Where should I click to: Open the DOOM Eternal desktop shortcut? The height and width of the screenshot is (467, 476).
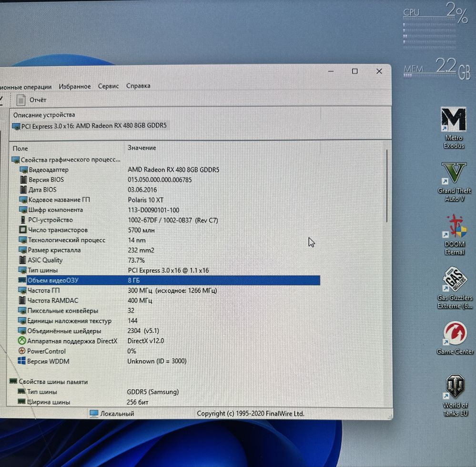(x=455, y=235)
